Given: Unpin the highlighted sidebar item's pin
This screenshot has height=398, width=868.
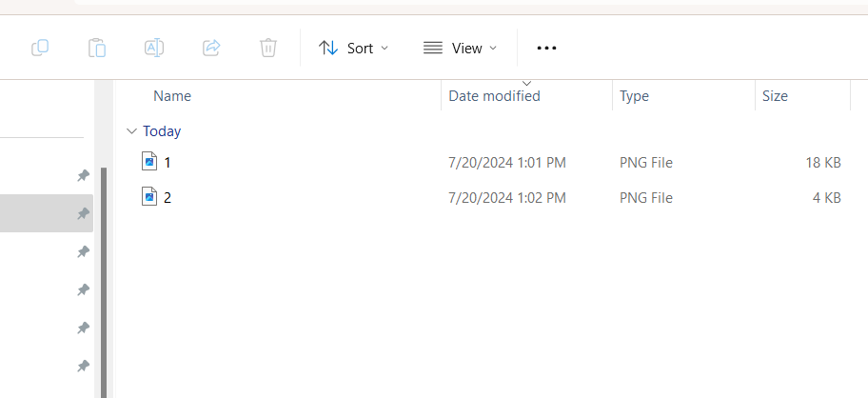Looking at the screenshot, I should pyautogui.click(x=83, y=213).
